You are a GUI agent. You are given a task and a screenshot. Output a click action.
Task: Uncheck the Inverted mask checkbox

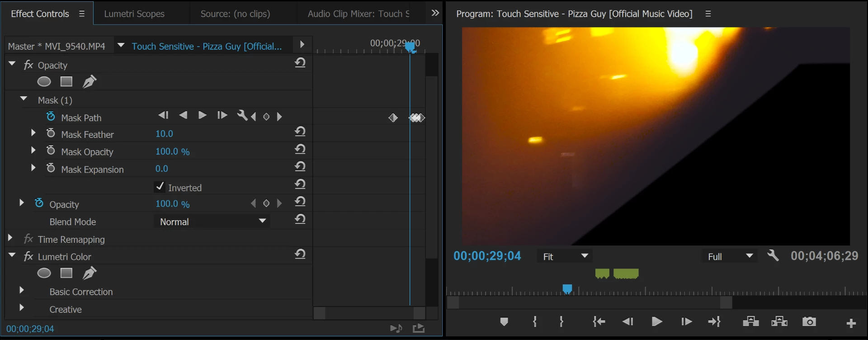pos(160,186)
